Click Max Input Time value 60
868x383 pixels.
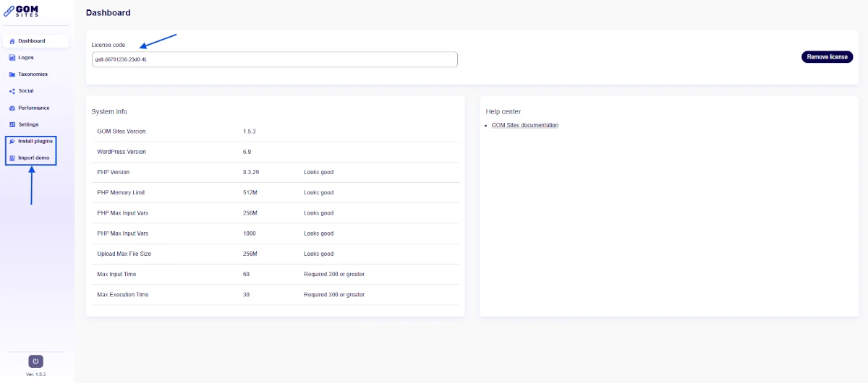247,274
